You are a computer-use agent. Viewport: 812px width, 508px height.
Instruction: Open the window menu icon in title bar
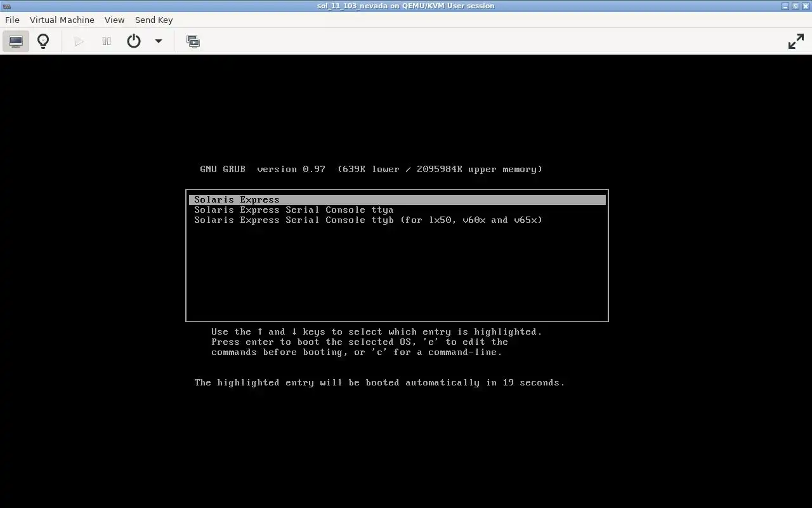6,6
